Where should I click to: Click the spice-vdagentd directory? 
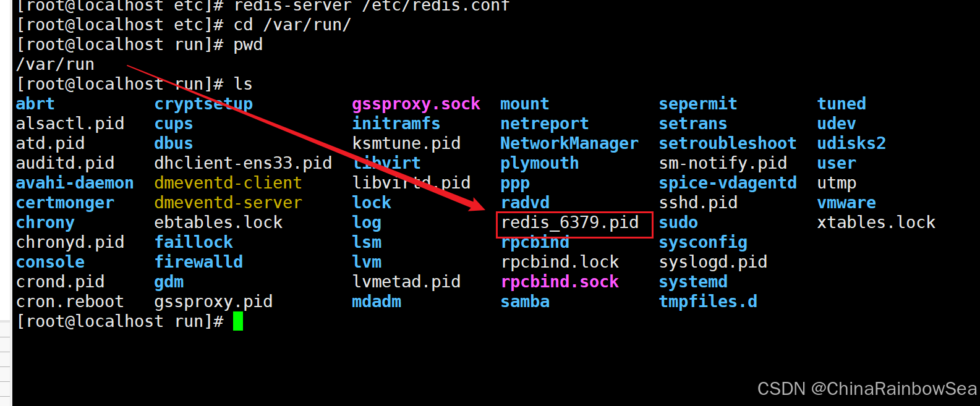728,184
